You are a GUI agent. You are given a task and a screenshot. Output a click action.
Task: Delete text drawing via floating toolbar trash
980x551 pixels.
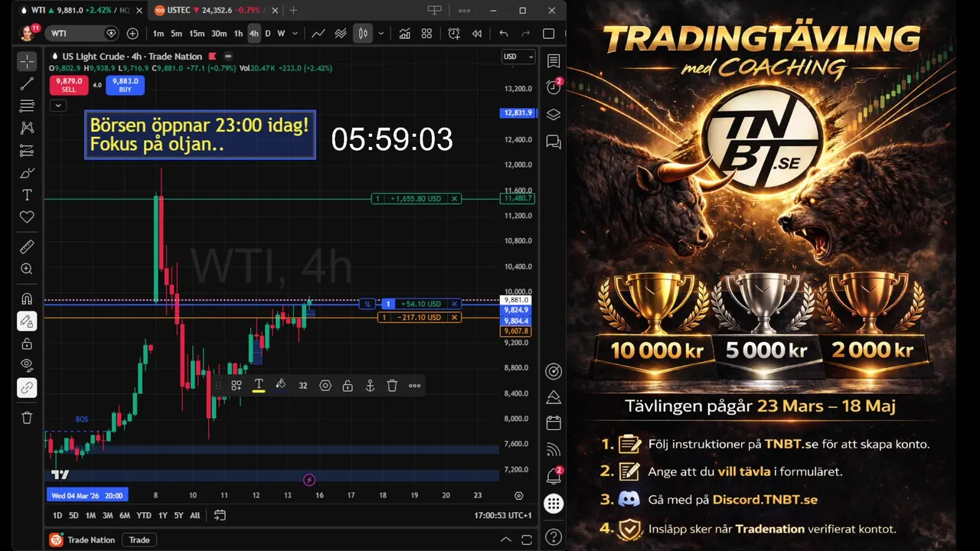[392, 386]
